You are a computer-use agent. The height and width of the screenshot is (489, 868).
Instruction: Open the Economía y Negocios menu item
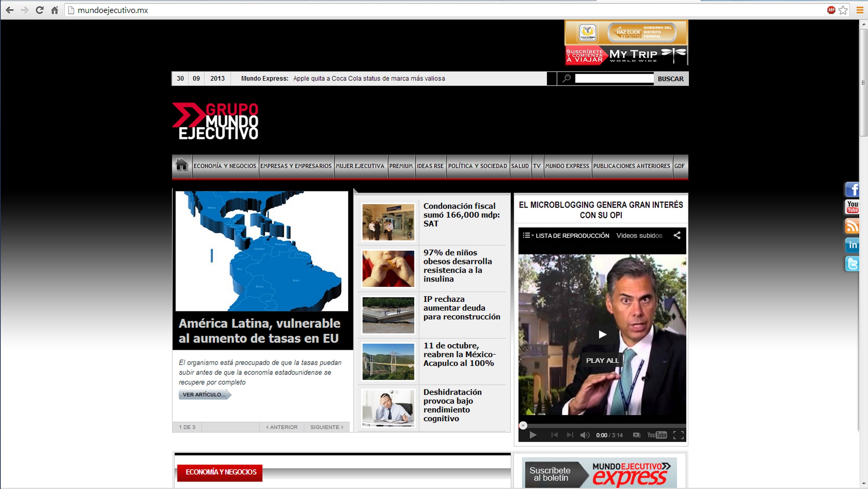225,166
